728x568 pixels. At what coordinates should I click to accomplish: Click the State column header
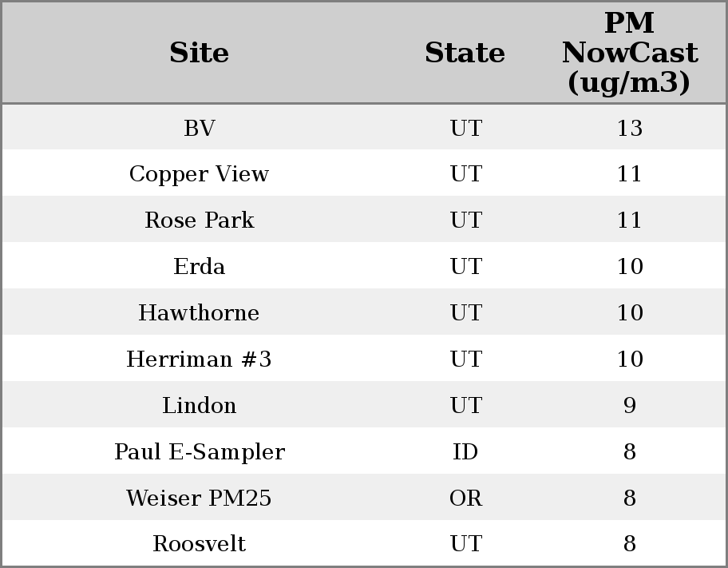(465, 54)
